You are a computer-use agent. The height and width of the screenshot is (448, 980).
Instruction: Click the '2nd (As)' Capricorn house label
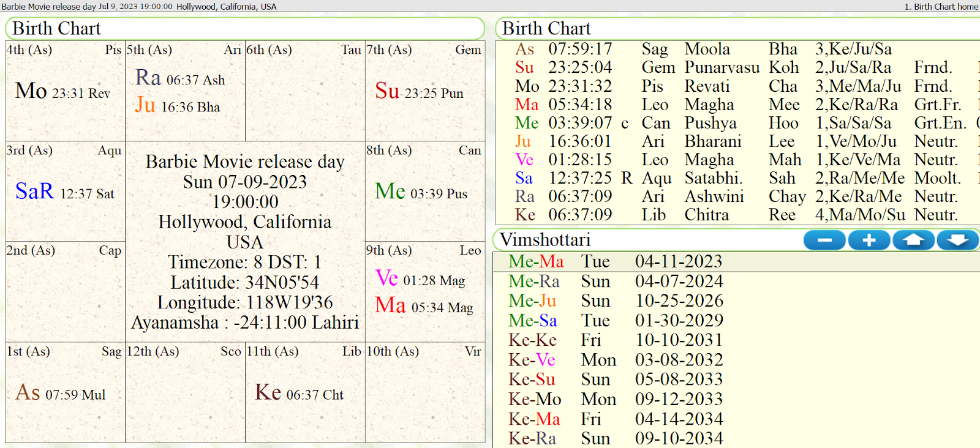click(x=31, y=250)
